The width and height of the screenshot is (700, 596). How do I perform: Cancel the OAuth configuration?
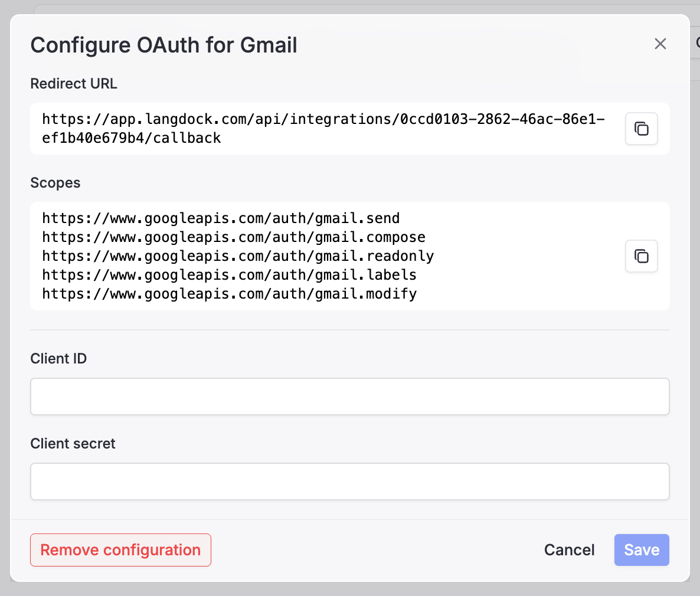pos(569,550)
